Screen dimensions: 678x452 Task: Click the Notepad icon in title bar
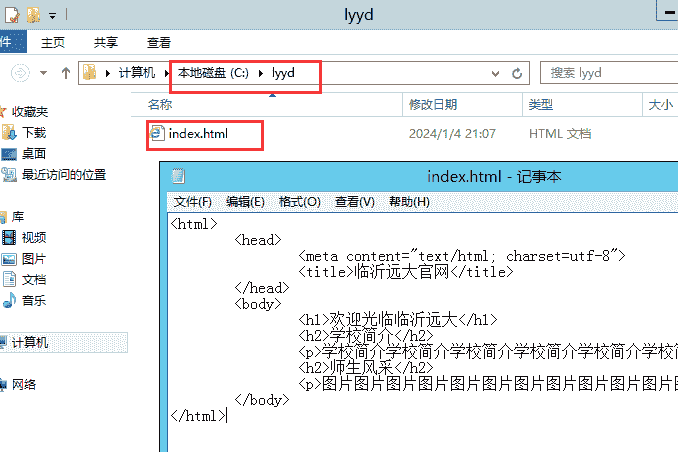(x=178, y=176)
